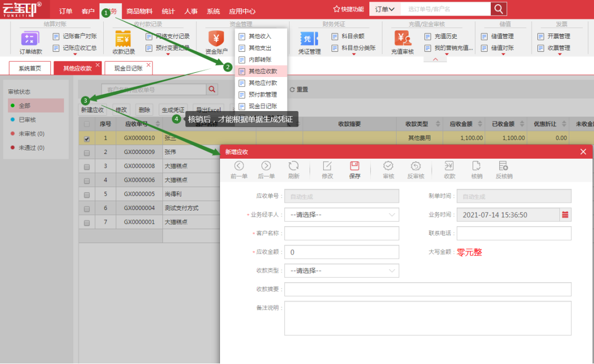This screenshot has width=594, height=364.
Task: Click the 导出Excel button
Action: coord(208,110)
